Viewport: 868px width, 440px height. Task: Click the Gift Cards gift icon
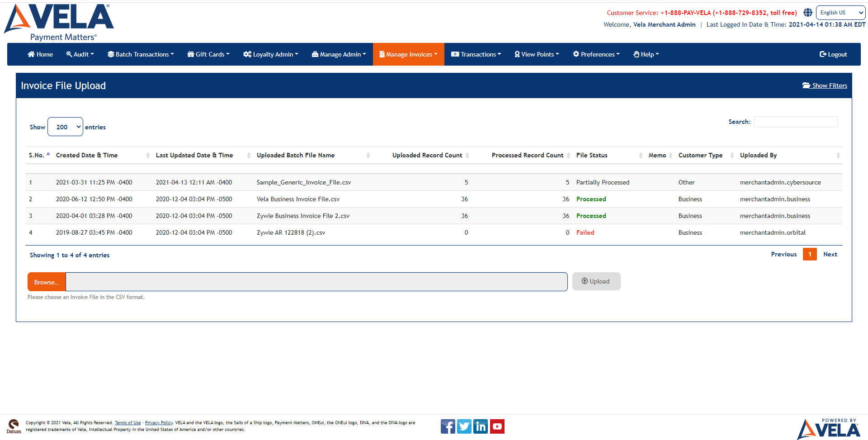(x=191, y=54)
